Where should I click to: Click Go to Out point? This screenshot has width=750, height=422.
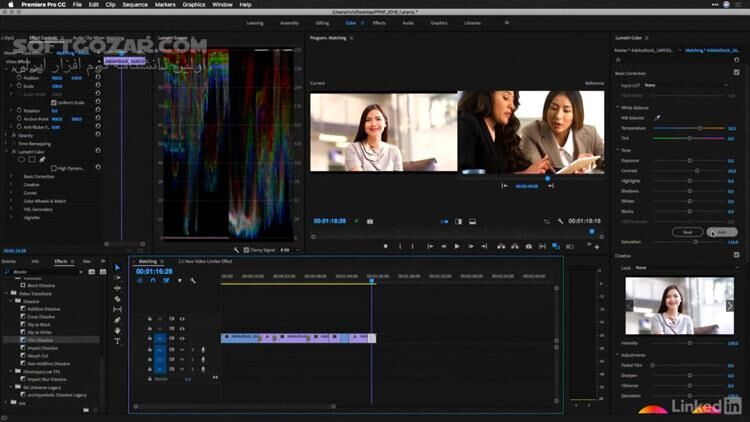point(484,246)
